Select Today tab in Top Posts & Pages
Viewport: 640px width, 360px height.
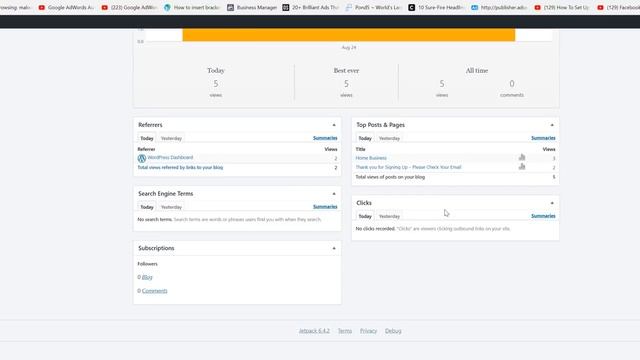[x=365, y=138]
